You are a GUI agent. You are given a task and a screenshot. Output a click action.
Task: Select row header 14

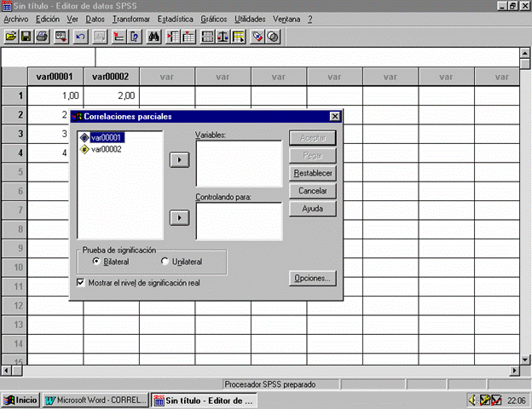point(14,343)
